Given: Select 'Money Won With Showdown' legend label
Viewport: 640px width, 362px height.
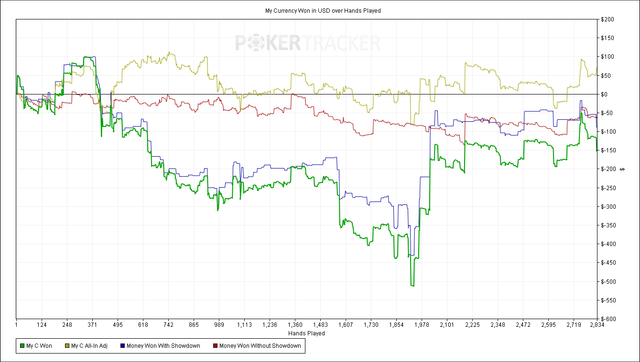Looking at the screenshot, I should 163,346.
